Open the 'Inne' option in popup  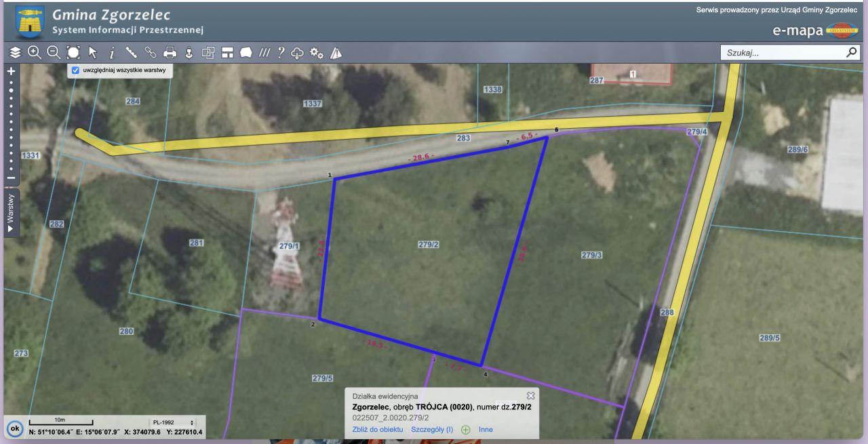coord(486,430)
